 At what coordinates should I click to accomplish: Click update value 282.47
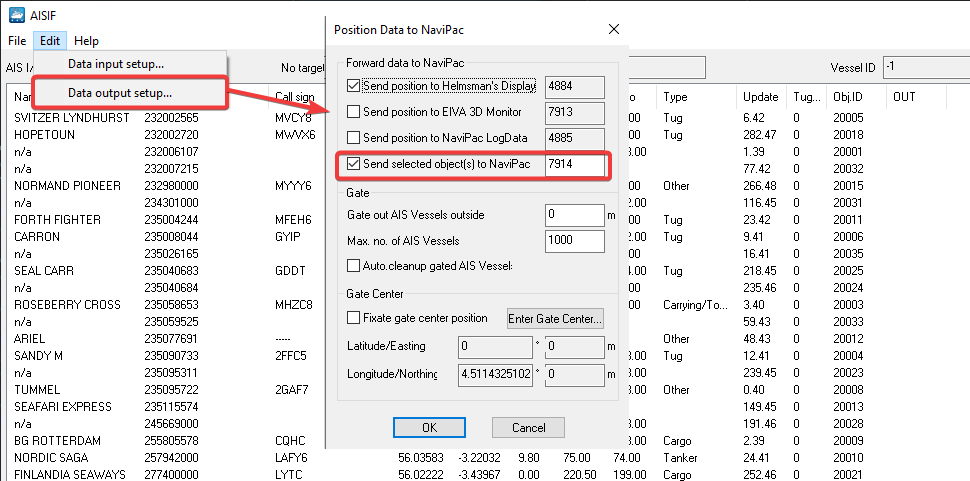coord(759,135)
